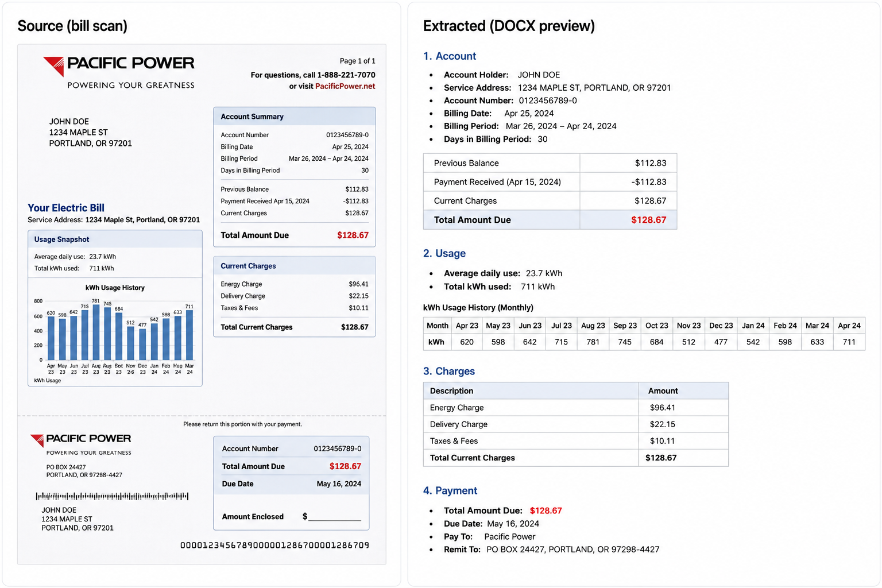
Task: Click the Pacific Power logo on the payment stub
Action: 81,444
